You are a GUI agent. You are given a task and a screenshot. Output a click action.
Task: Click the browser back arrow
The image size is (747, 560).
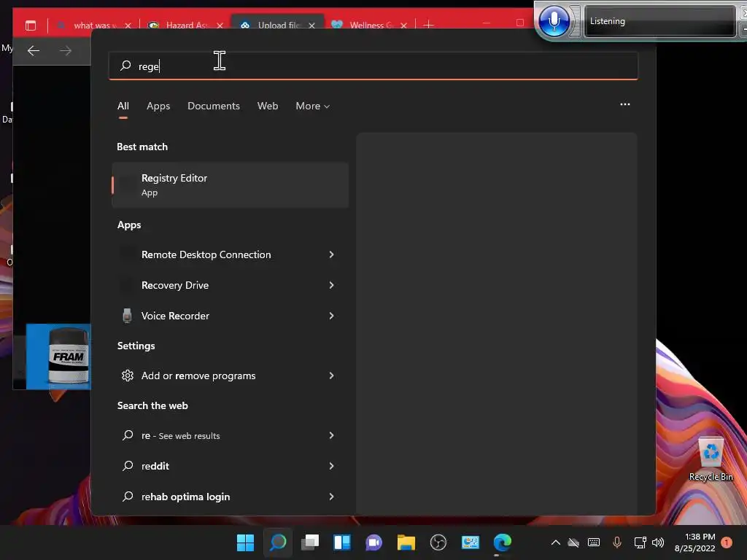(34, 50)
